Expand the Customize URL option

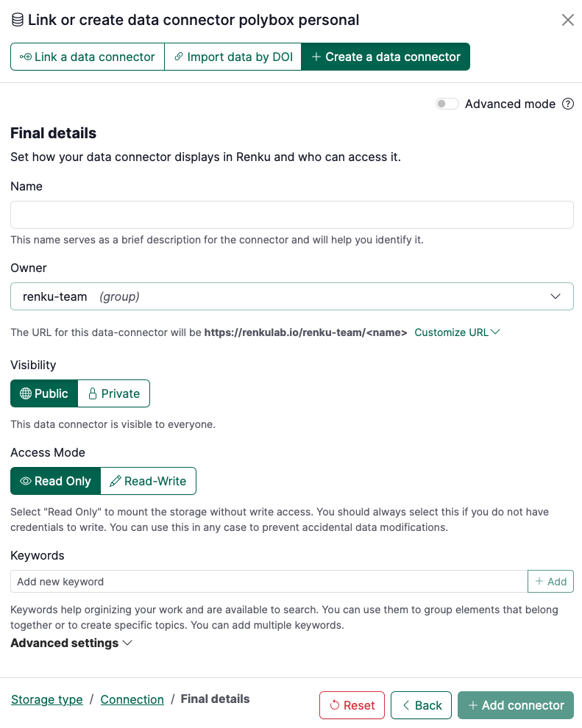[x=457, y=332]
